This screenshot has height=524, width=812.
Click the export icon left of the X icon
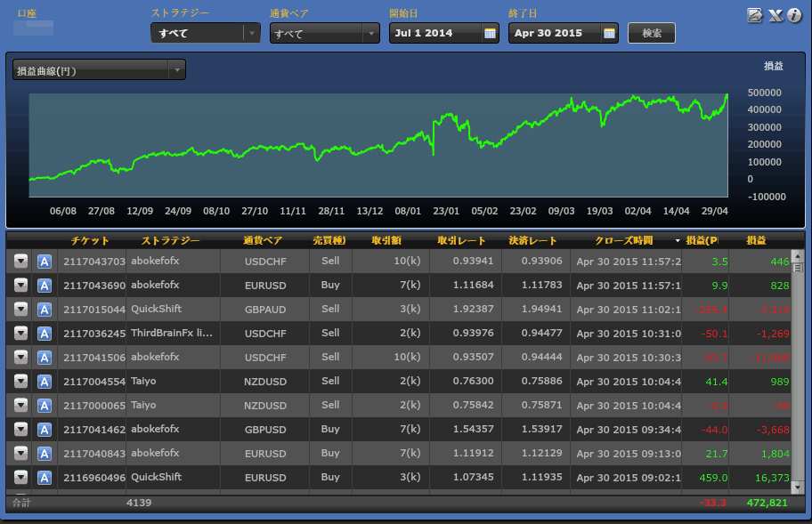(x=754, y=15)
